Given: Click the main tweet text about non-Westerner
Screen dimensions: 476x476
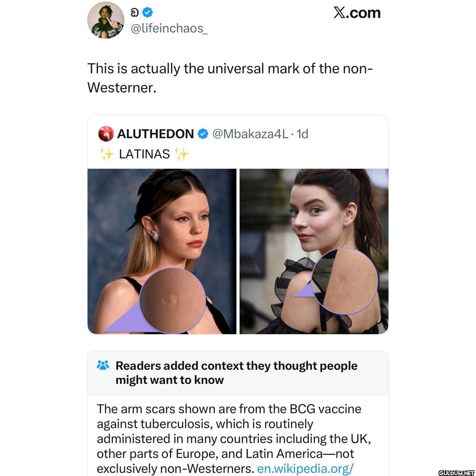Looking at the screenshot, I should click(230, 78).
